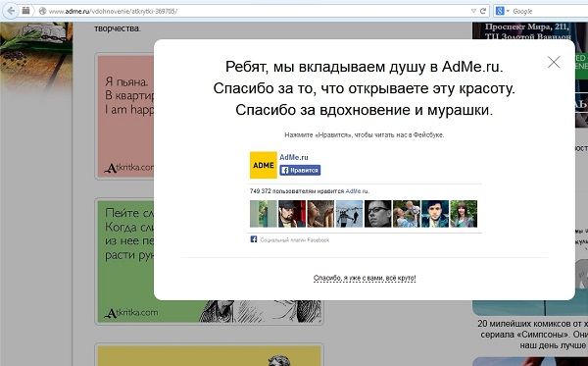The image size is (588, 366).
Task: Click the pink 'Я пьяна' postcard behind popup
Action: [124, 117]
